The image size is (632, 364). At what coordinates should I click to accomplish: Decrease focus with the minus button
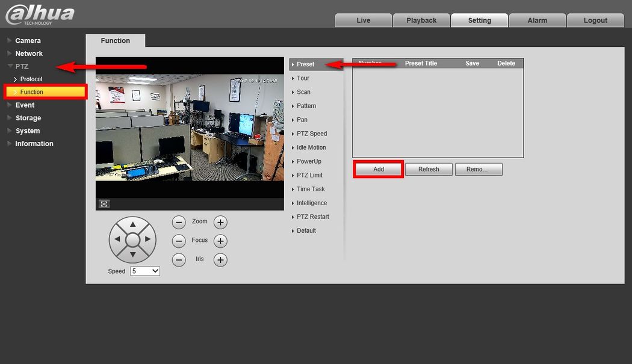pos(179,241)
